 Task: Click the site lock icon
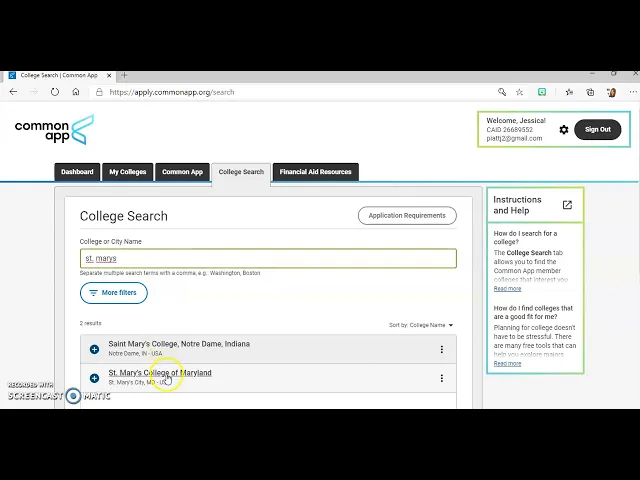tap(99, 92)
